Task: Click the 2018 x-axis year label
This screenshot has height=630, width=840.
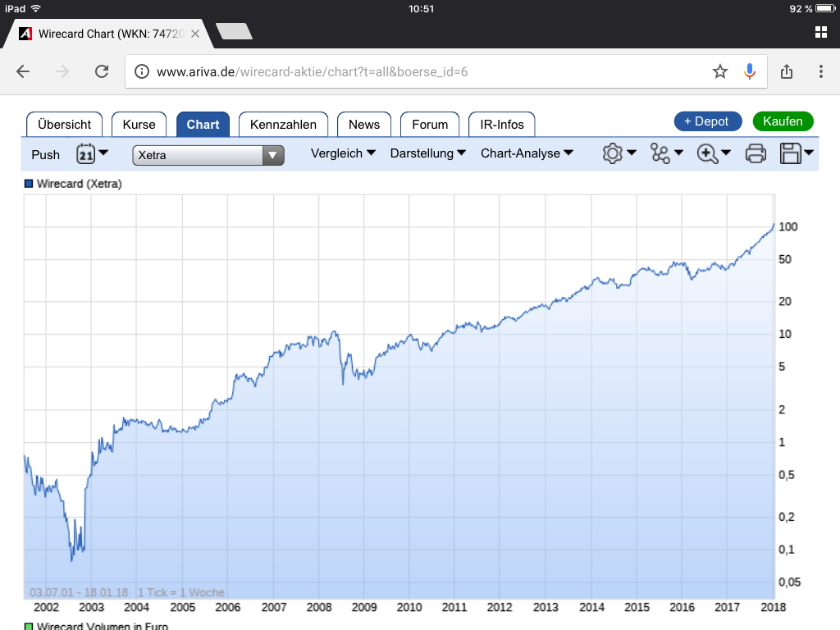Action: pos(773,607)
